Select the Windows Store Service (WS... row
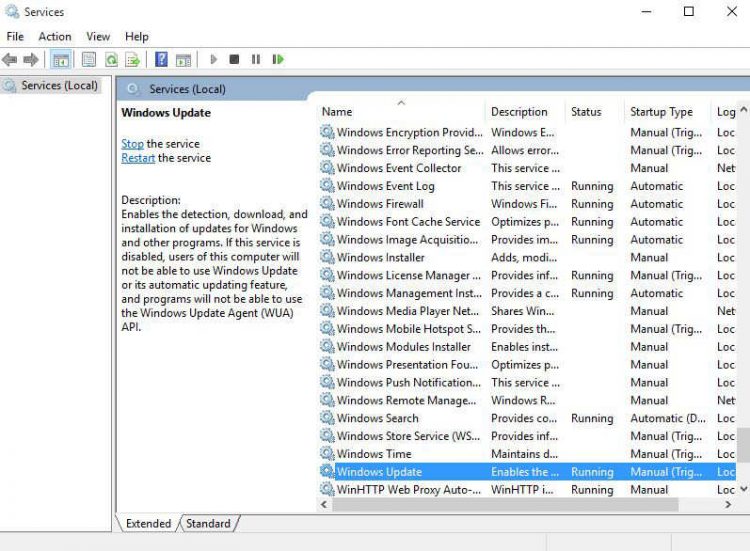The image size is (750, 551). pyautogui.click(x=528, y=436)
